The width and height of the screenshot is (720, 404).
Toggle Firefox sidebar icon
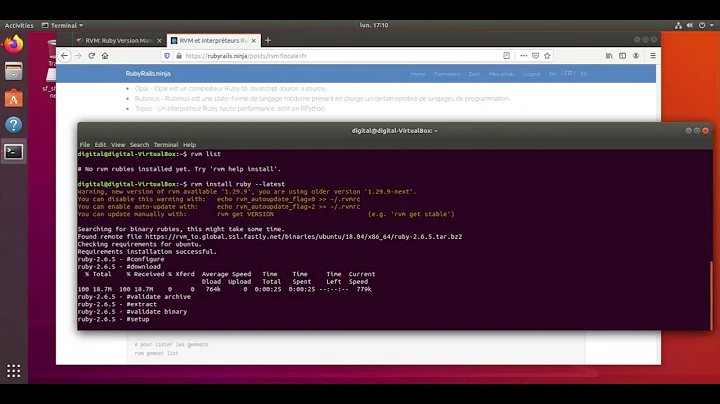tap(622, 56)
